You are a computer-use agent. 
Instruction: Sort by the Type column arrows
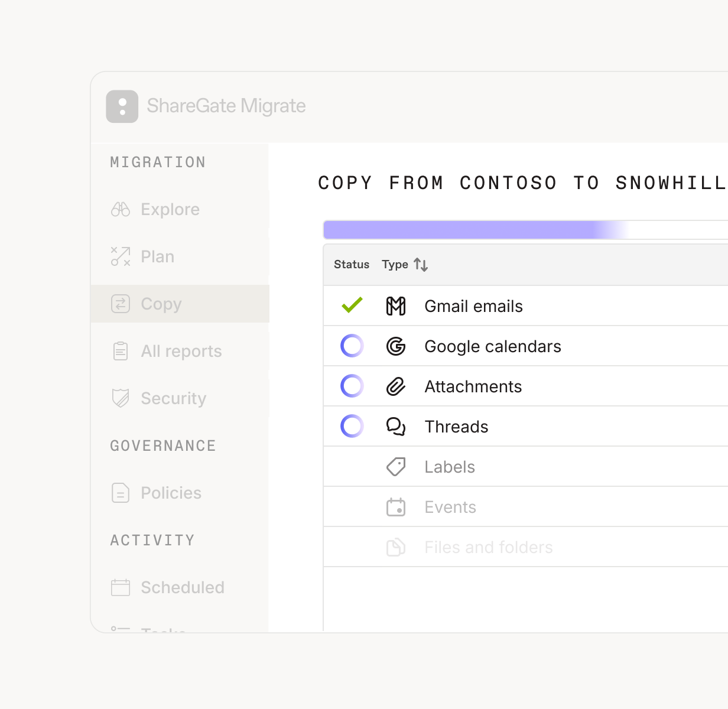(x=421, y=265)
